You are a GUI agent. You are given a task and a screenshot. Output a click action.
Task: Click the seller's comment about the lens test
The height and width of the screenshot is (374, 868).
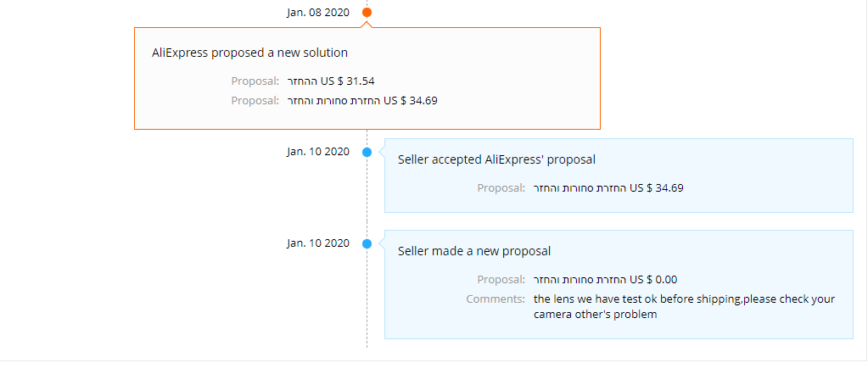[x=684, y=299]
